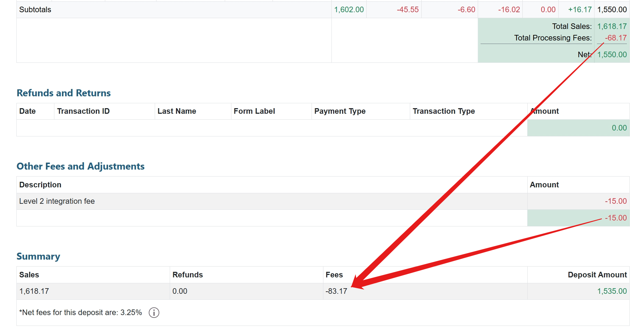Select subtotal value -6.60
The width and height of the screenshot is (644, 336).
tap(466, 10)
